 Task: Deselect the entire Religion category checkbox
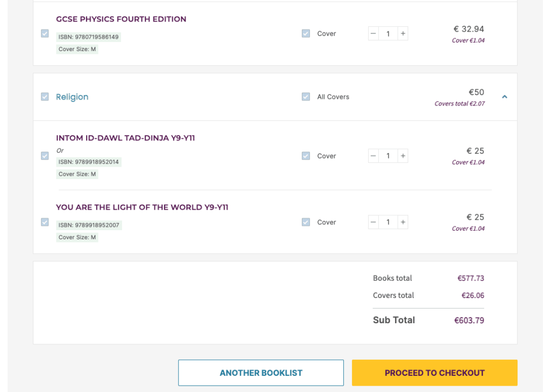tap(45, 97)
